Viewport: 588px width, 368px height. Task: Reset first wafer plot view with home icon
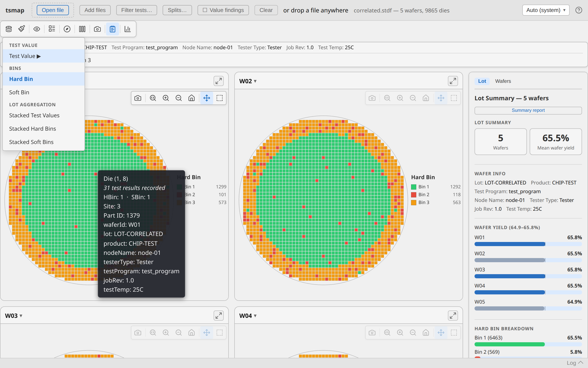point(192,98)
